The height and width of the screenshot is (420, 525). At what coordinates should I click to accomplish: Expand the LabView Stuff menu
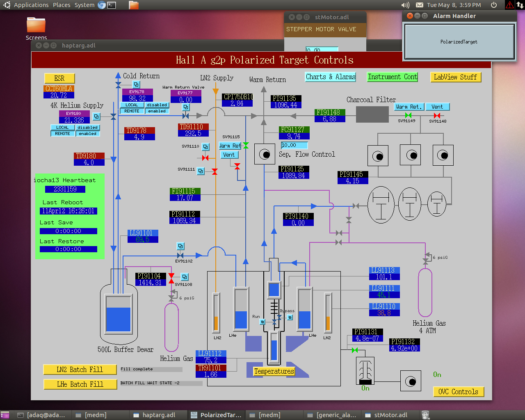point(455,77)
